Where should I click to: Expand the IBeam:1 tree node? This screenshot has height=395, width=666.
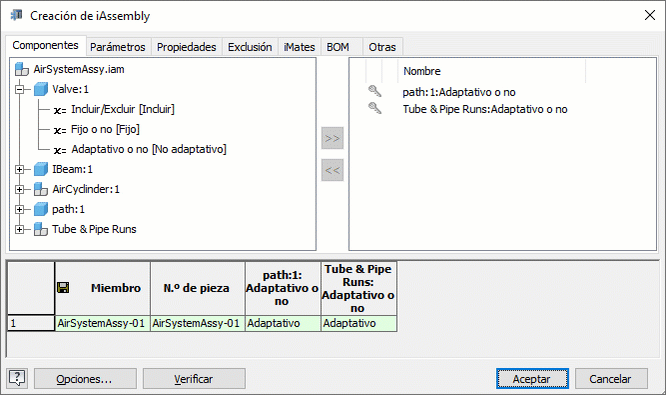19,169
